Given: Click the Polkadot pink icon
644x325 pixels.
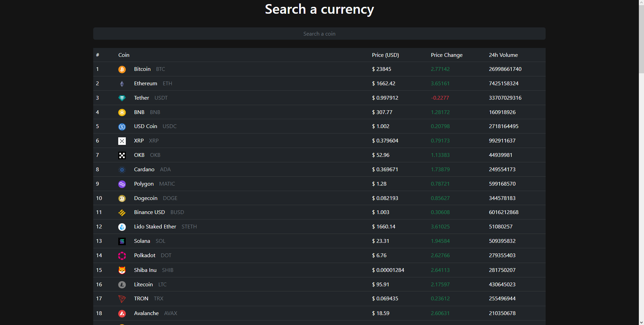Looking at the screenshot, I should click(122, 256).
